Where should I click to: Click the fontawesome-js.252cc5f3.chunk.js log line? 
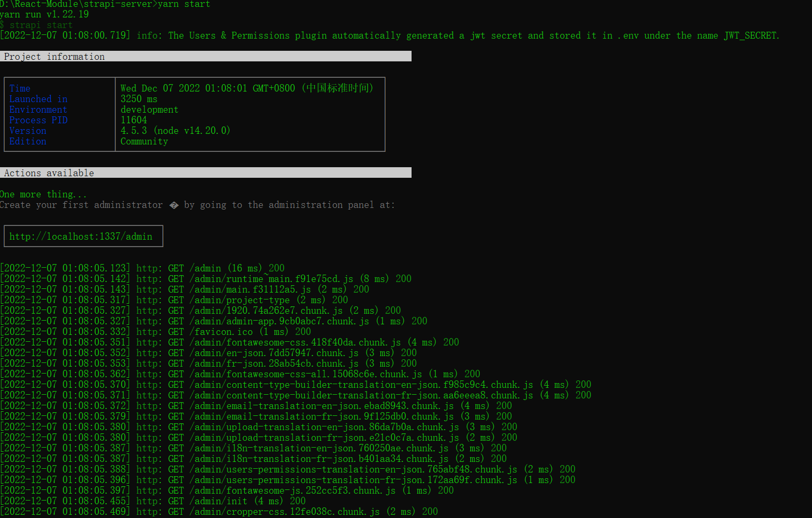tap(227, 490)
